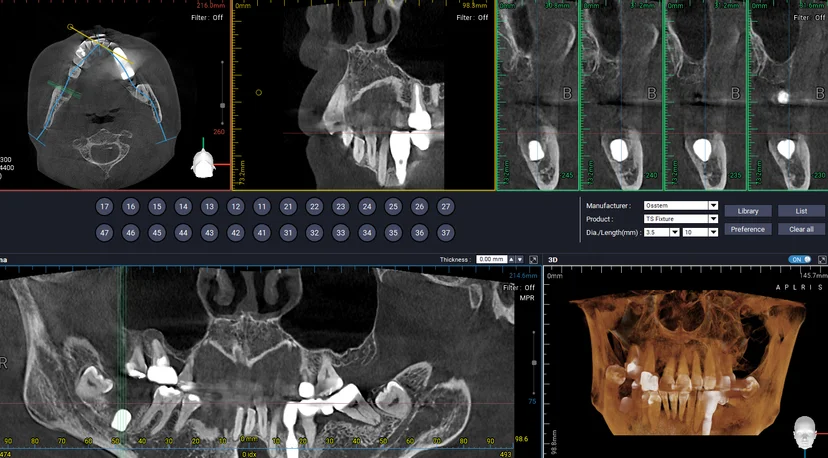Select tooth number 46
Screen dimensions: 828x458
pyautogui.click(x=130, y=233)
